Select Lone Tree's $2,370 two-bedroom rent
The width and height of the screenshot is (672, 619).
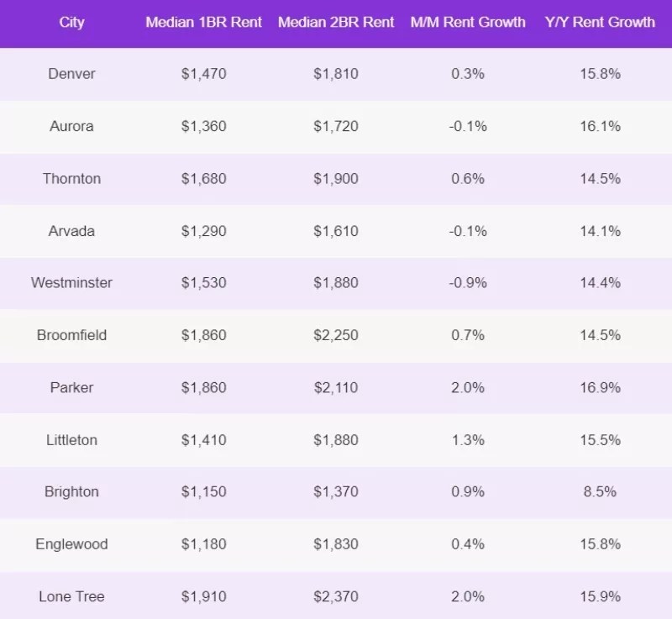tap(336, 597)
